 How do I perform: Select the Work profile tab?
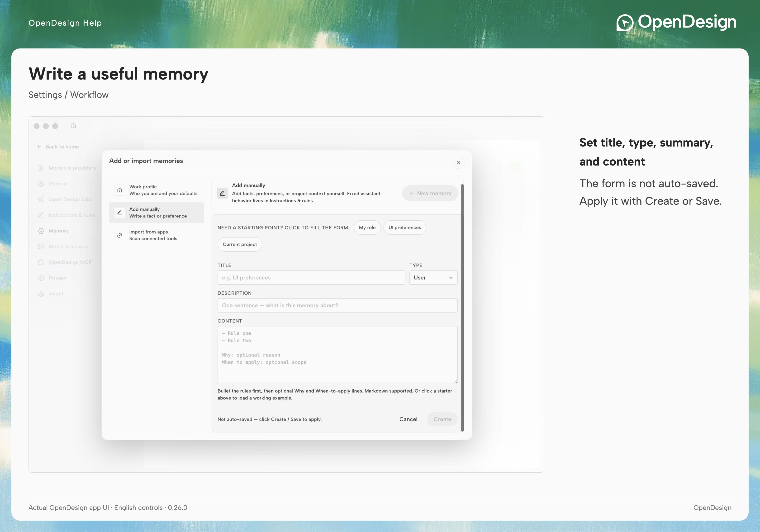coord(157,190)
